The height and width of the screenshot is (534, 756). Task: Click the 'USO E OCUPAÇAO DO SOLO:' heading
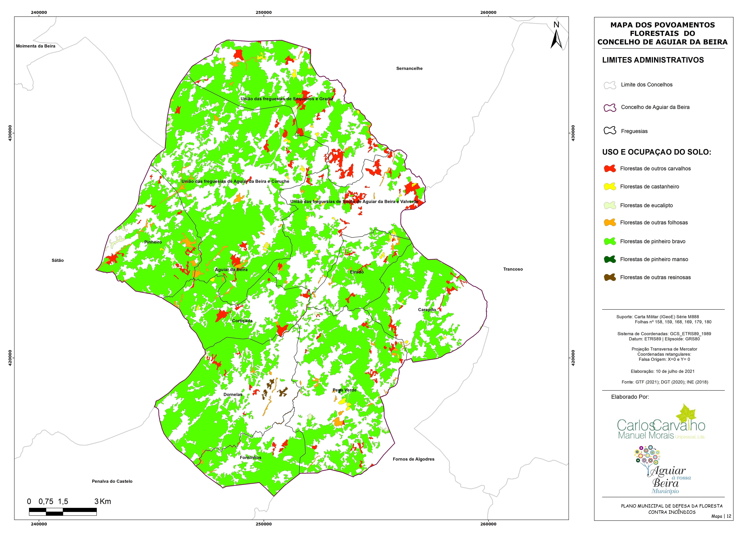click(x=657, y=152)
